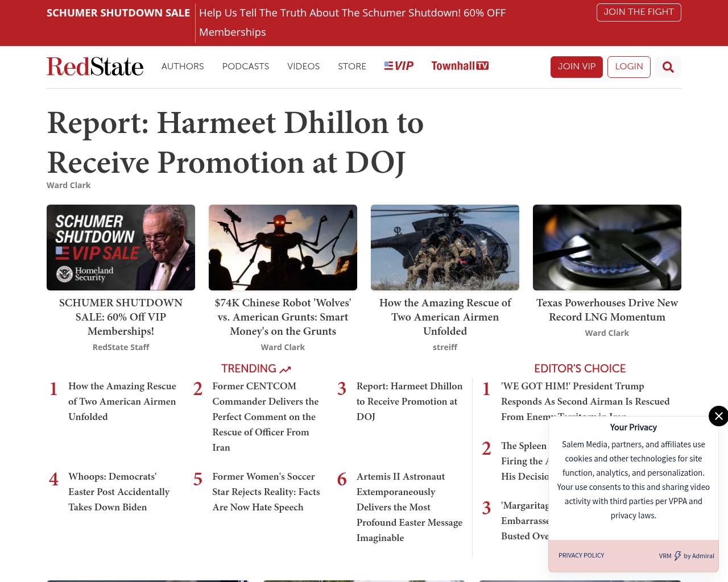
Task: Open the Townhall TV logo link
Action: tap(460, 66)
